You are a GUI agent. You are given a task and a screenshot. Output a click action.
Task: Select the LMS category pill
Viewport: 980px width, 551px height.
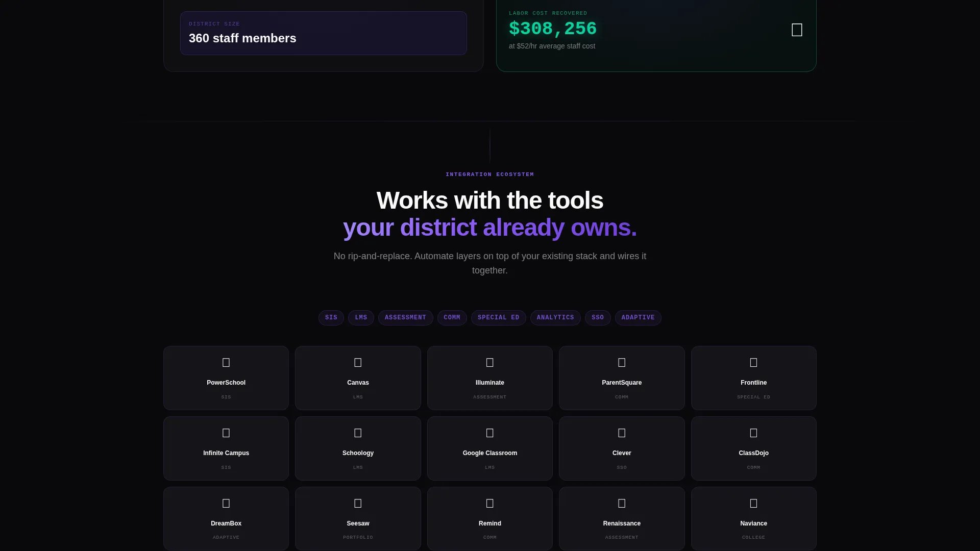coord(361,318)
